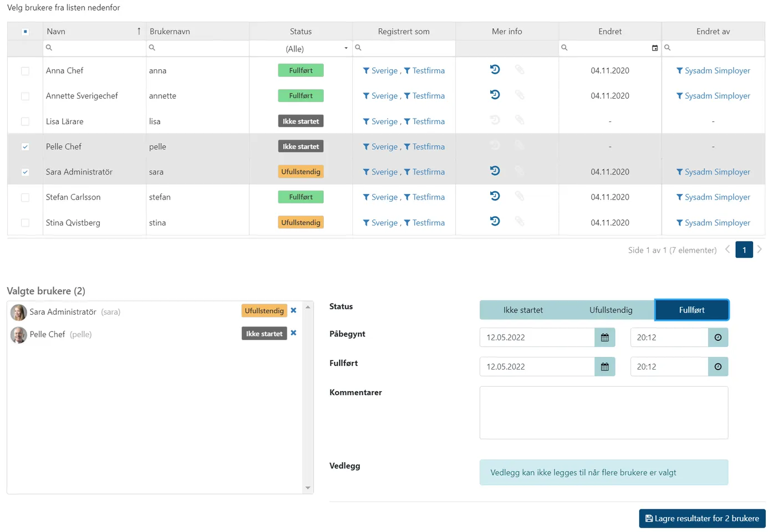Viewport: 768px width, 532px height.
Task: Select the Ufullstendig status option
Action: point(611,310)
